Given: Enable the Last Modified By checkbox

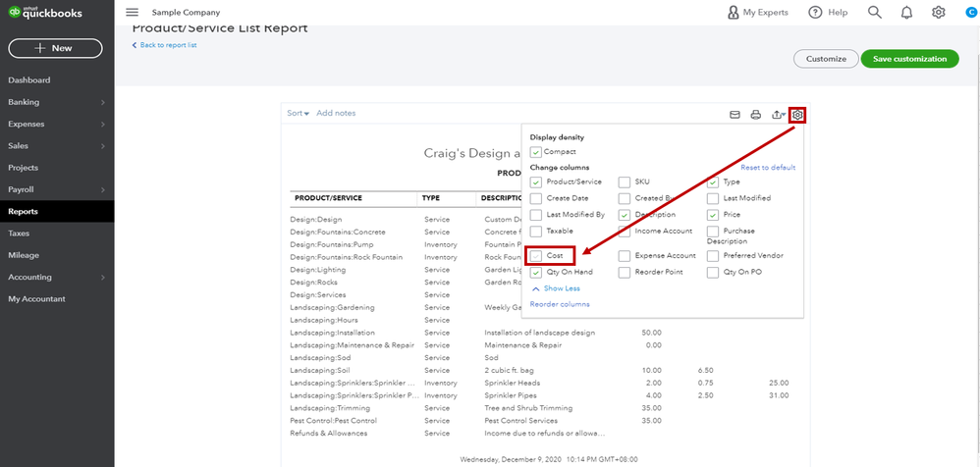Looking at the screenshot, I should click(535, 215).
